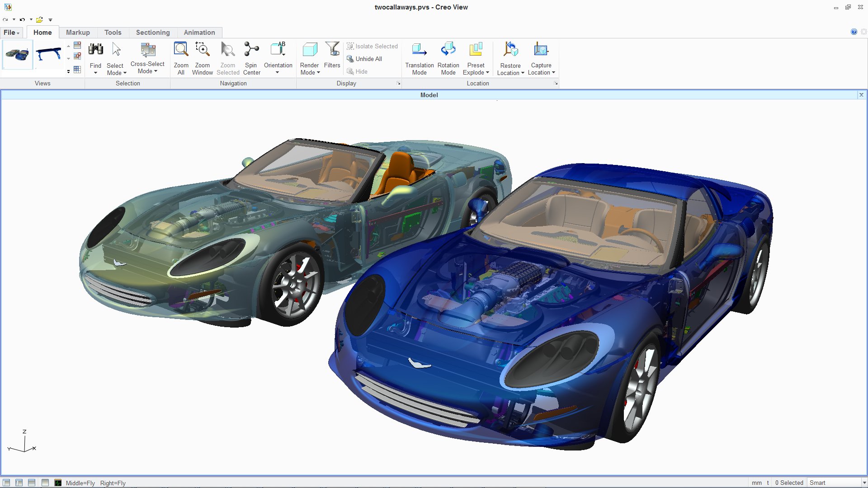Click the Capture Location icon

click(541, 49)
